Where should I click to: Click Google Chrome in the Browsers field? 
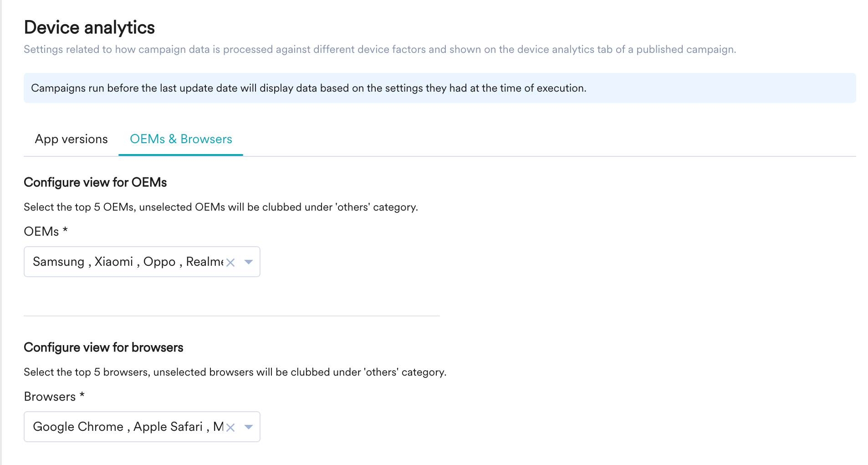(x=78, y=427)
